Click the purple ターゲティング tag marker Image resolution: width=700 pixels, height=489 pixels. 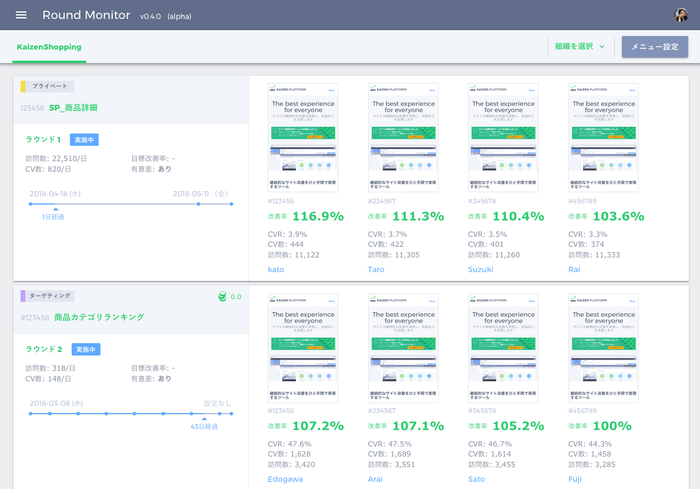[23, 297]
